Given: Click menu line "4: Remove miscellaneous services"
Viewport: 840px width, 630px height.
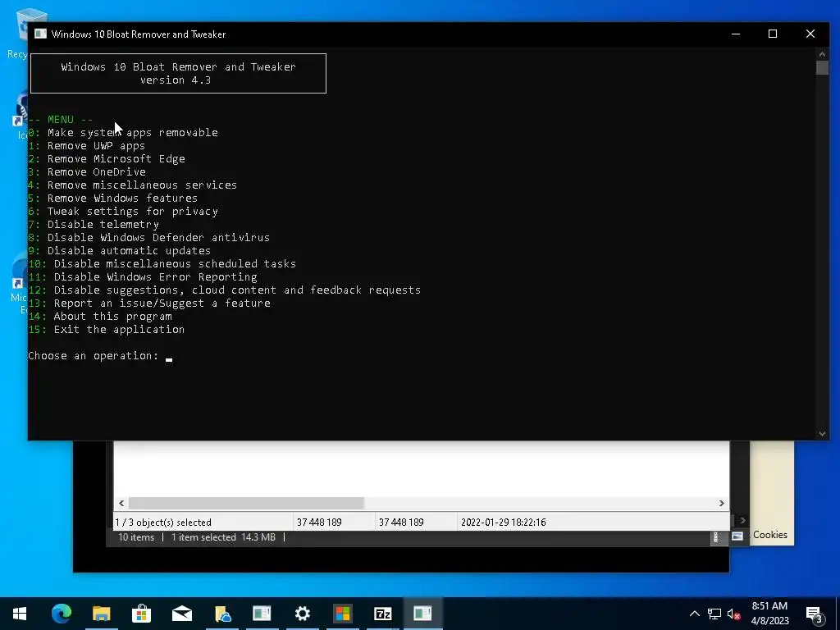Looking at the screenshot, I should point(132,185).
